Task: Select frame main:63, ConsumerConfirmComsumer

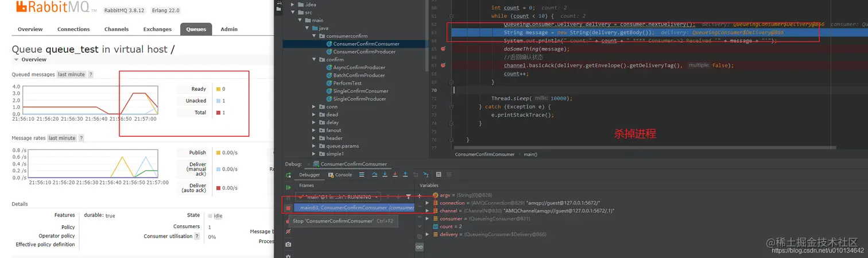Action: [354, 207]
